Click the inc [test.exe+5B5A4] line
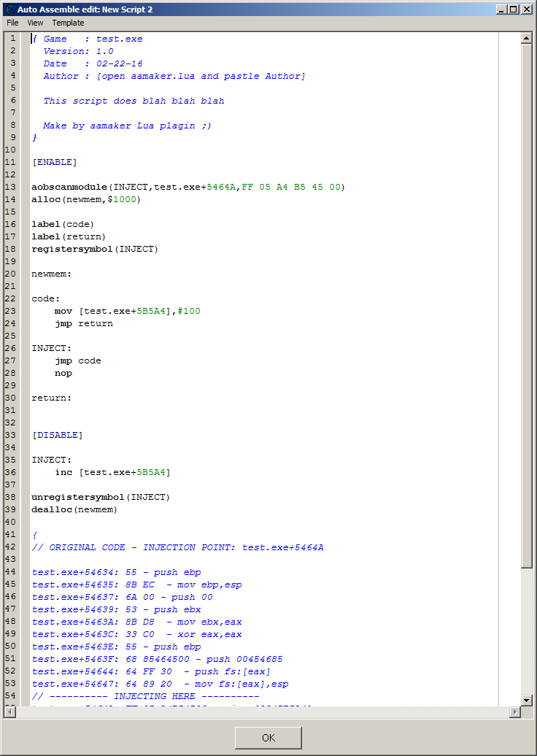The width and height of the screenshot is (537, 756). [113, 472]
